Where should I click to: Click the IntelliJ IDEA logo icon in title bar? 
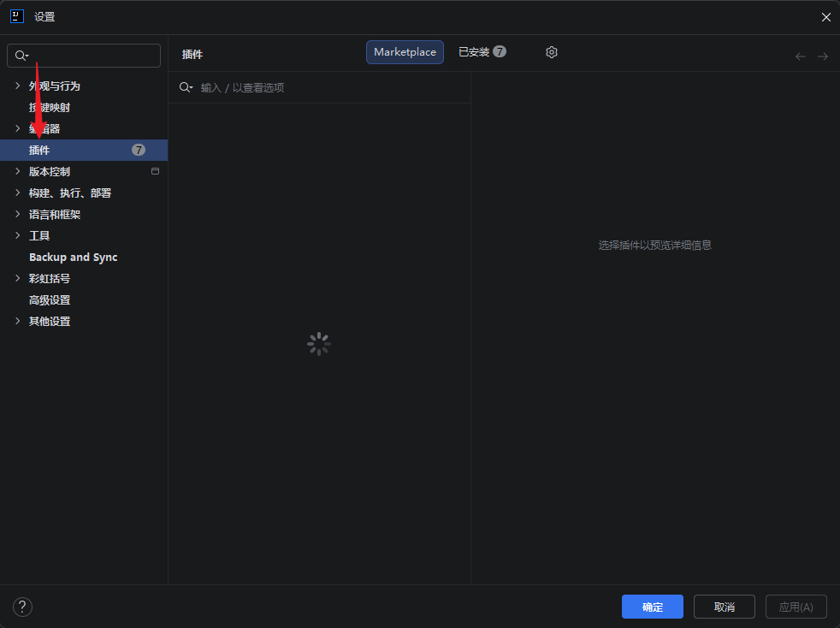pos(17,16)
